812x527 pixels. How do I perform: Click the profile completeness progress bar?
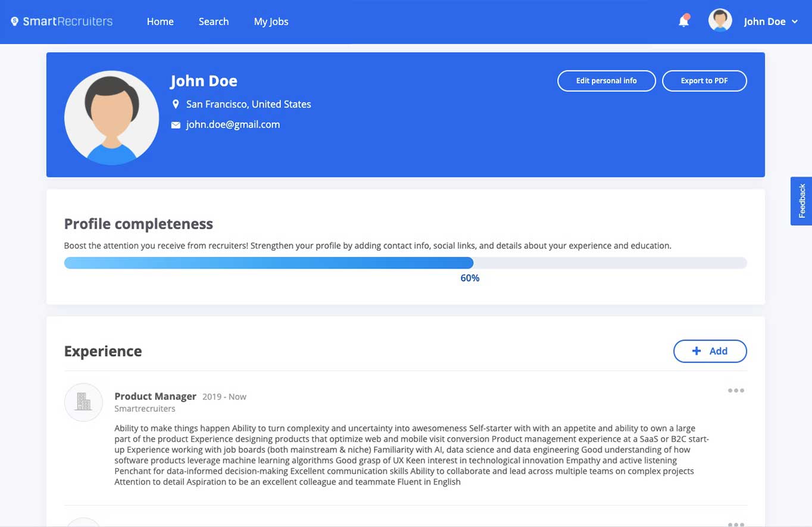point(405,263)
